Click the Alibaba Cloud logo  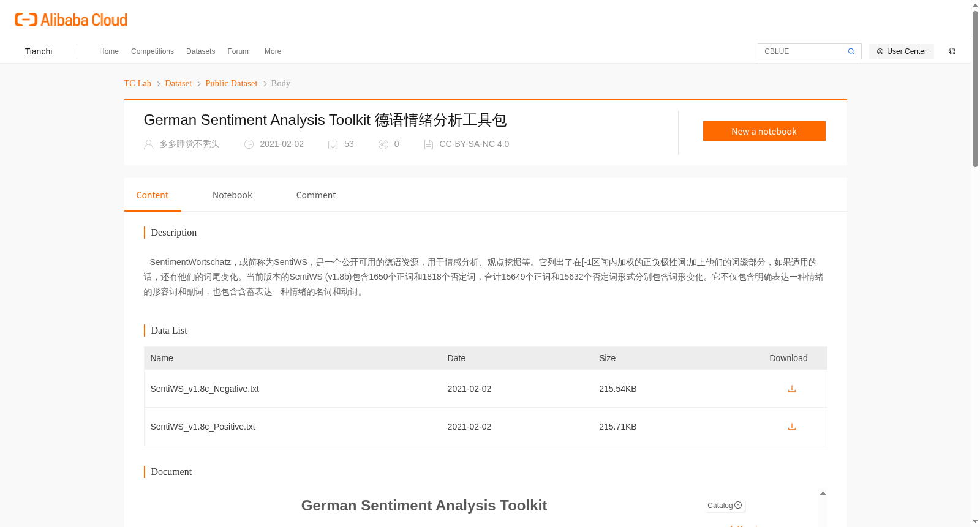coord(71,20)
